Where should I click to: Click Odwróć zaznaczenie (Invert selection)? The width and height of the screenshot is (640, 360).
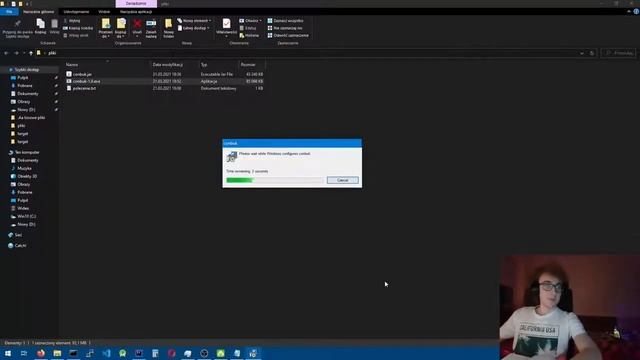tap(288, 36)
